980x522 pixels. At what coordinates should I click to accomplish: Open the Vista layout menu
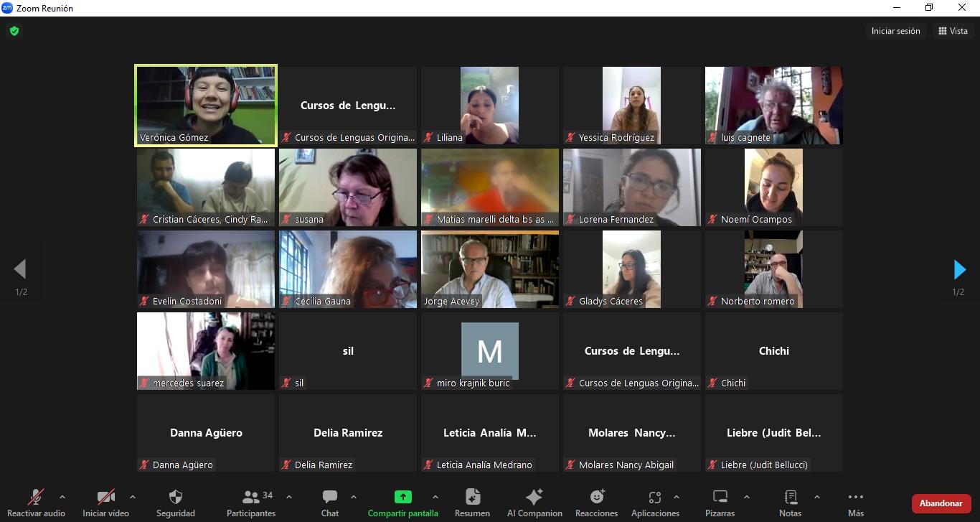coord(953,31)
